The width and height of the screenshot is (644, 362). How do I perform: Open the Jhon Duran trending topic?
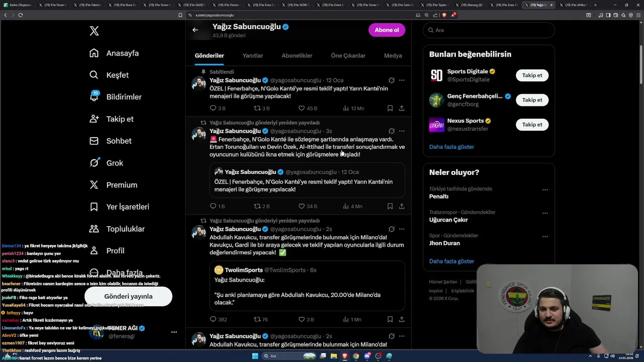coord(444,243)
